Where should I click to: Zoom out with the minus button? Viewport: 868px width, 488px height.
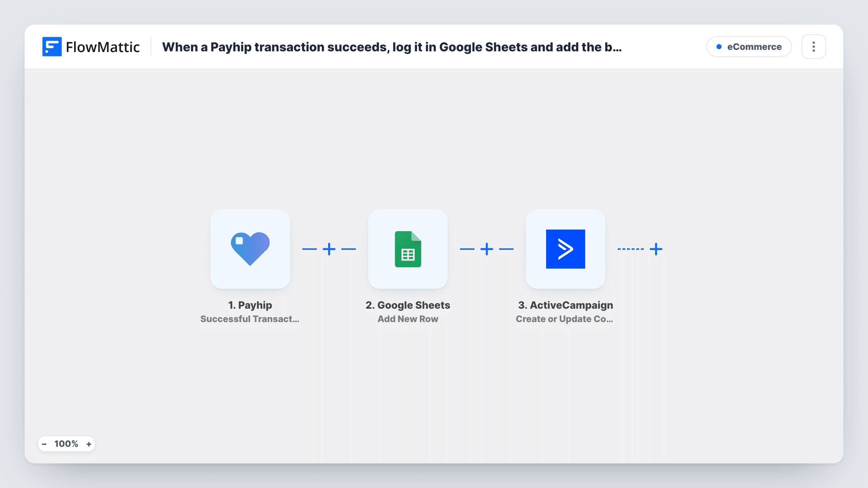tap(44, 444)
